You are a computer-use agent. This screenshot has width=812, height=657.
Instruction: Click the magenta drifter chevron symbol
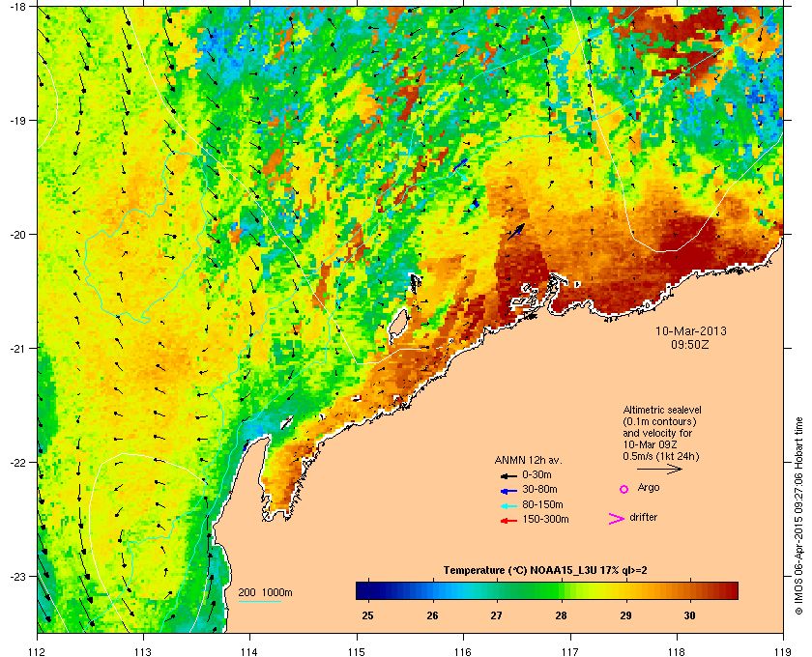(x=617, y=519)
